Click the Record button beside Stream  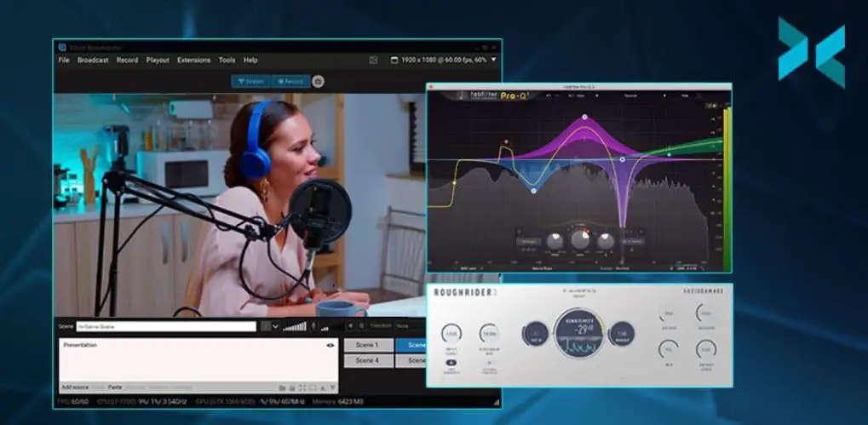(x=290, y=82)
